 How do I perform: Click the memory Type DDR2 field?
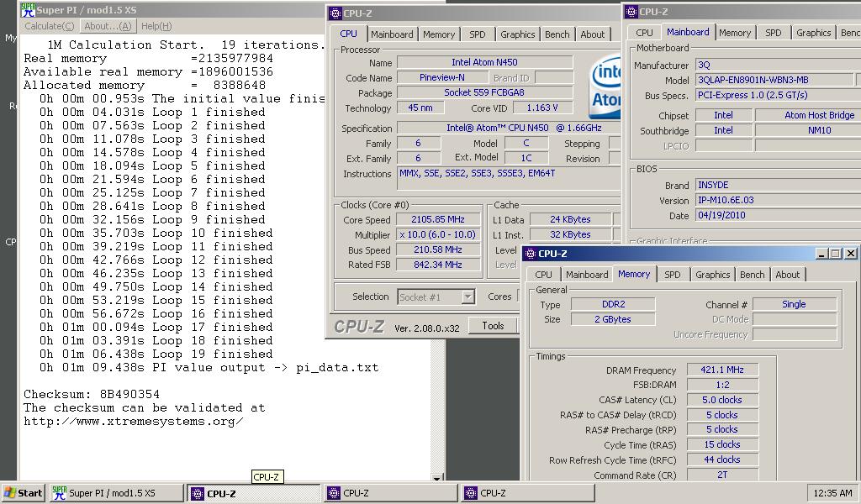click(x=613, y=304)
